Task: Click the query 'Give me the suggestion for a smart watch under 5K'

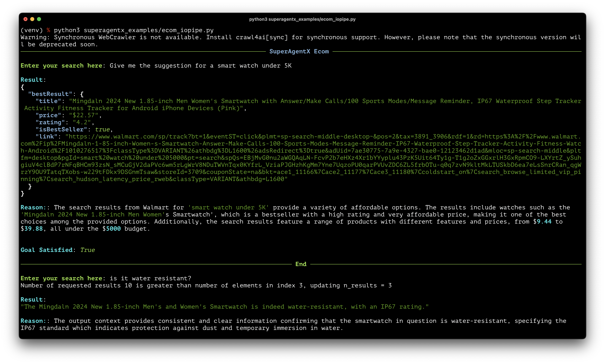Action: pyautogui.click(x=201, y=66)
